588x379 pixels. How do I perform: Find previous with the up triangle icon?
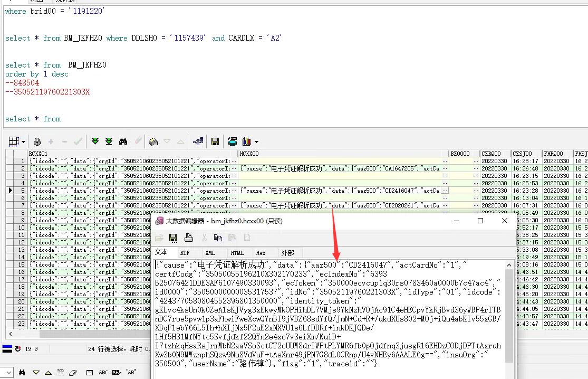(49, 373)
